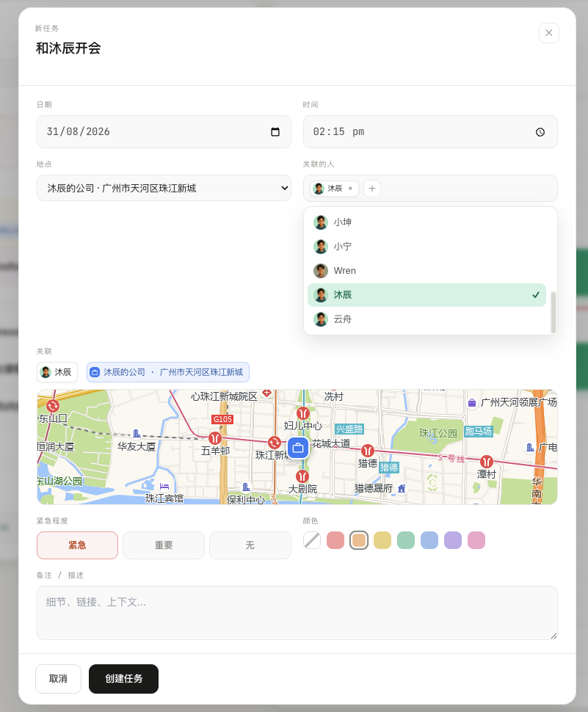Viewport: 588px width, 712px height.
Task: Select the red color swatch
Action: tap(335, 540)
